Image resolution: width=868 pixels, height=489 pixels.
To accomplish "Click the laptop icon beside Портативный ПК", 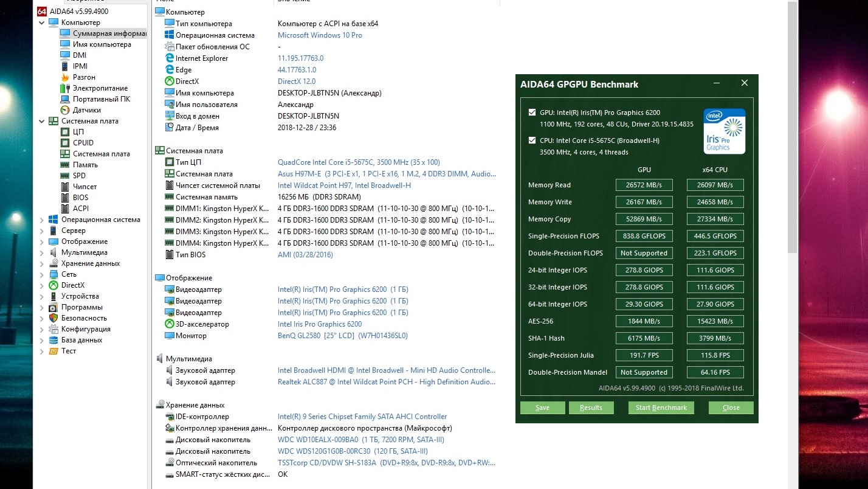I will tap(64, 99).
